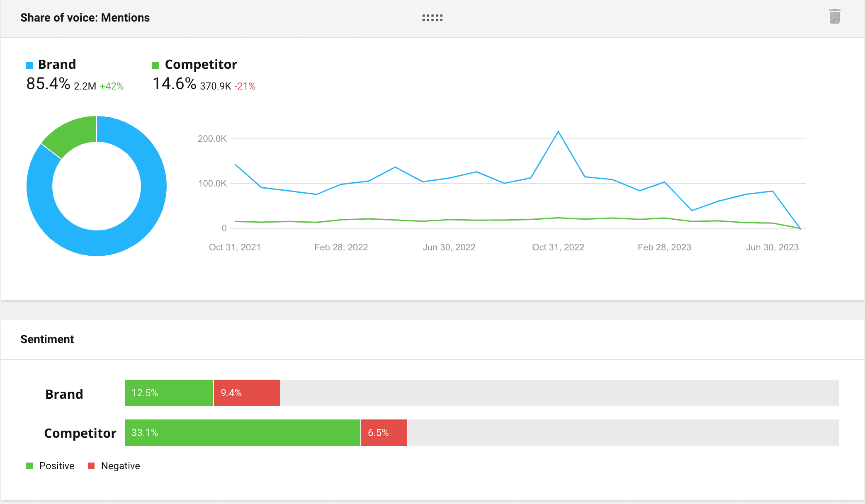Click the 200.0K y-axis label
865x504 pixels.
[x=212, y=139]
